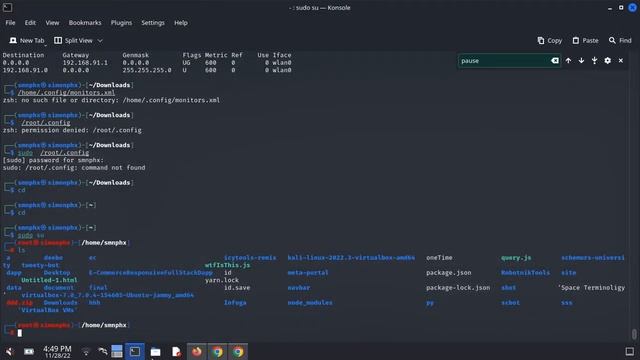Click the terminal cursor at last prompt
The width and height of the screenshot is (640, 360).
(20, 333)
